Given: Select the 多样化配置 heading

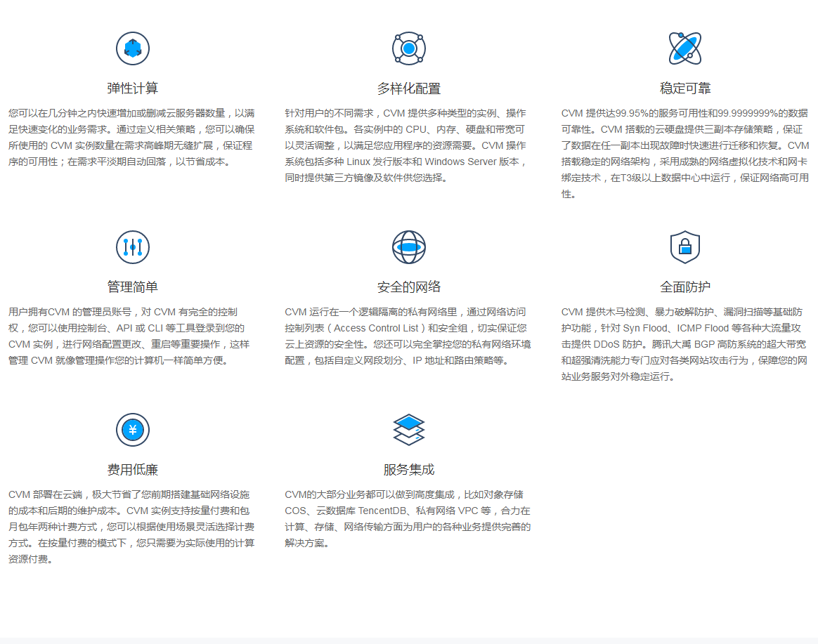Looking at the screenshot, I should coord(409,88).
